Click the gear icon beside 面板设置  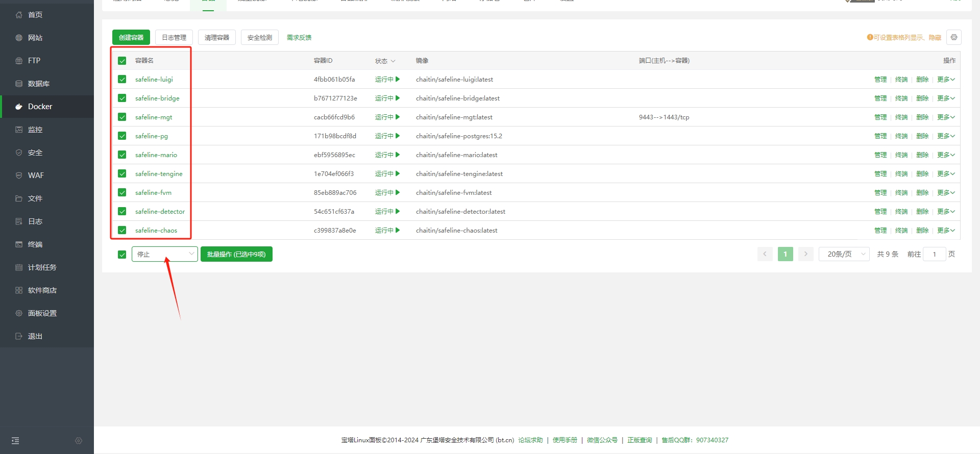click(19, 313)
